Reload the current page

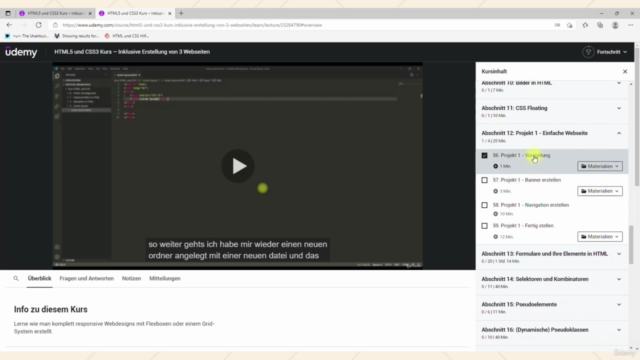tap(38, 25)
